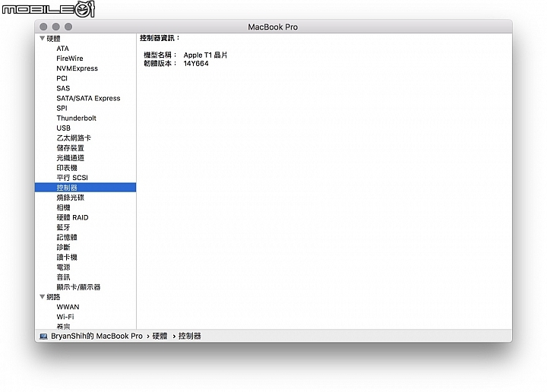
Task: Choose 平行 SCSI in the list
Action: pos(72,178)
